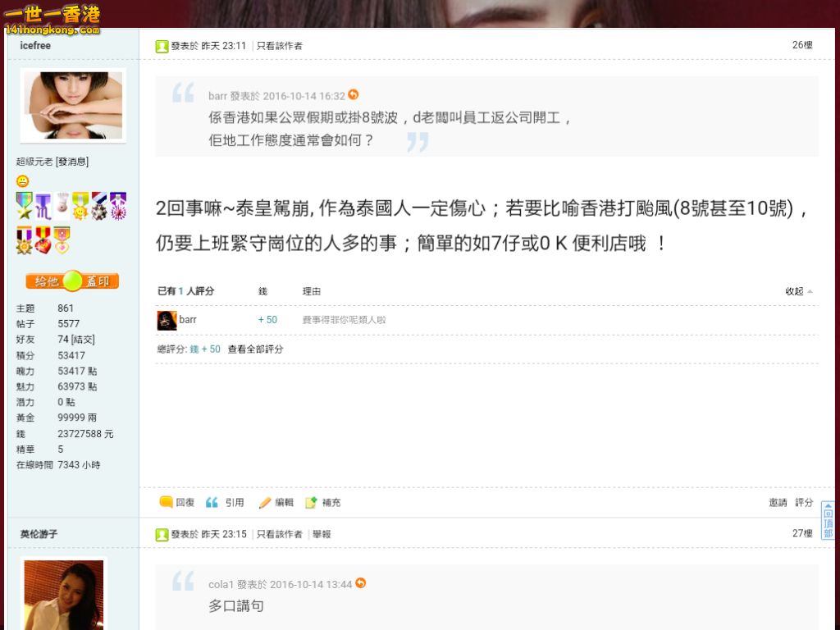Click the 補充 supplement note icon
The image size is (840, 630).
[x=311, y=502]
